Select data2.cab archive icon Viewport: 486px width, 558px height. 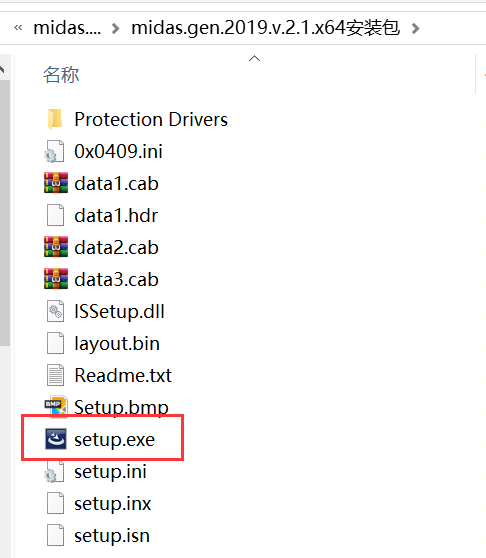pyautogui.click(x=56, y=247)
